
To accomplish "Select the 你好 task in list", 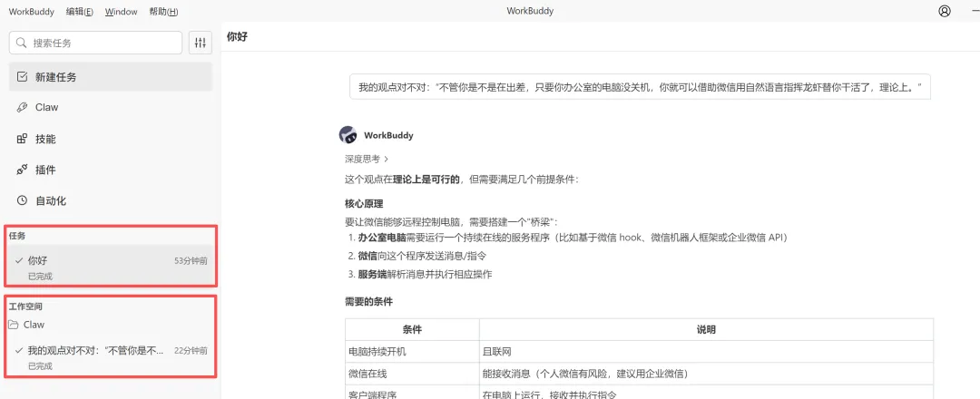I will point(111,267).
